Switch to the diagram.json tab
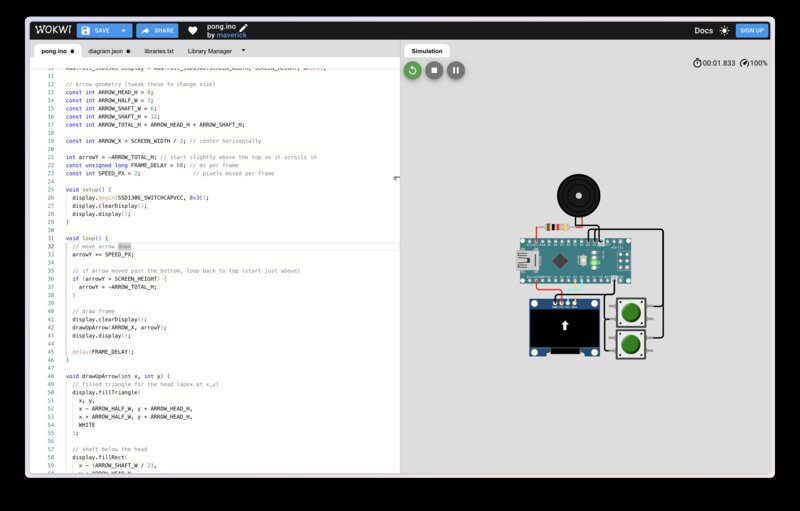 pyautogui.click(x=111, y=50)
